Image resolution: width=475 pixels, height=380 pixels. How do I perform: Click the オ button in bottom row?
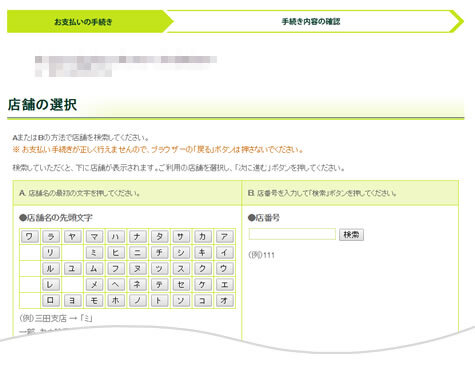point(224,301)
